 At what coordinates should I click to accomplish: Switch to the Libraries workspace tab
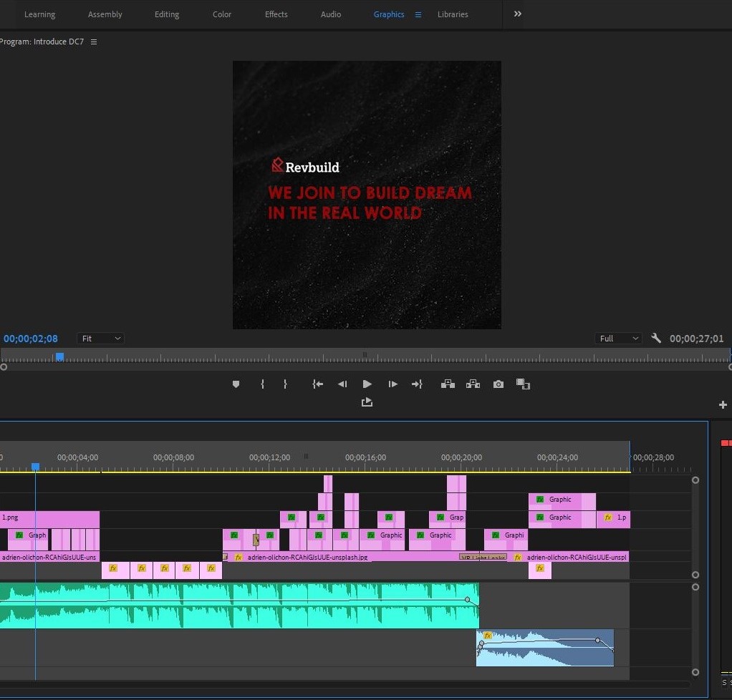(453, 14)
